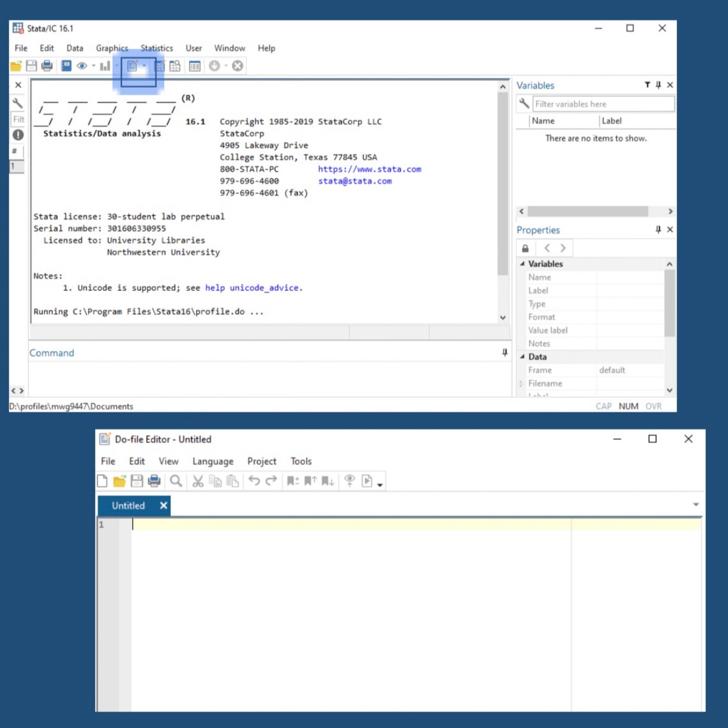
Task: Expand the Filename row in Properties panel
Action: (522, 384)
